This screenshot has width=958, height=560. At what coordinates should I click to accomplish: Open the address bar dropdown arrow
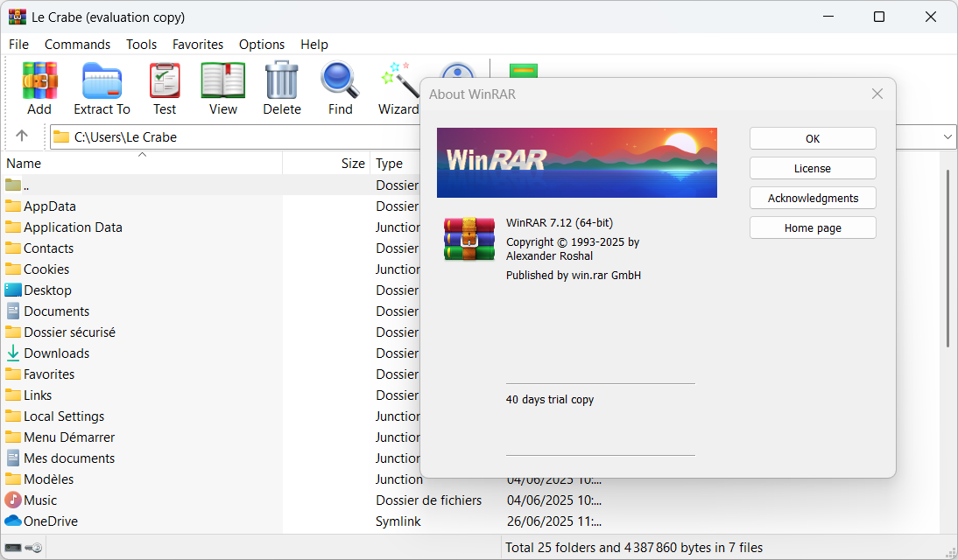[947, 136]
